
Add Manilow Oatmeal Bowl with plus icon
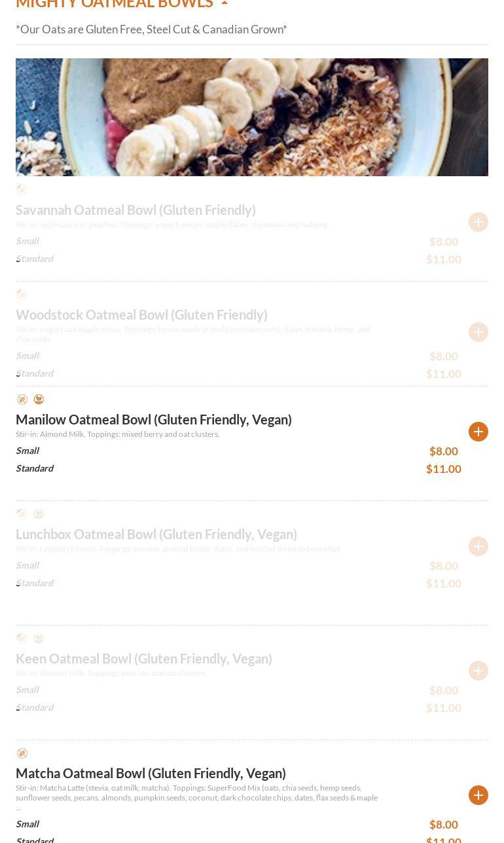478,432
